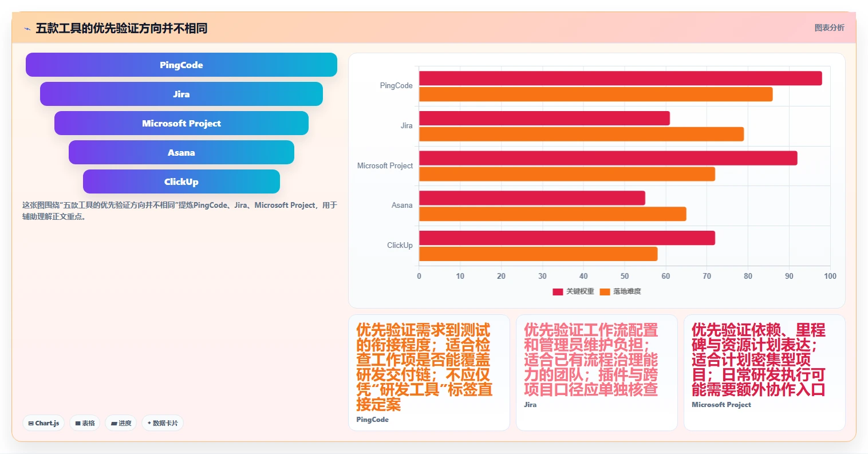
Task: Click the 落地难度 legend text
Action: (x=627, y=291)
